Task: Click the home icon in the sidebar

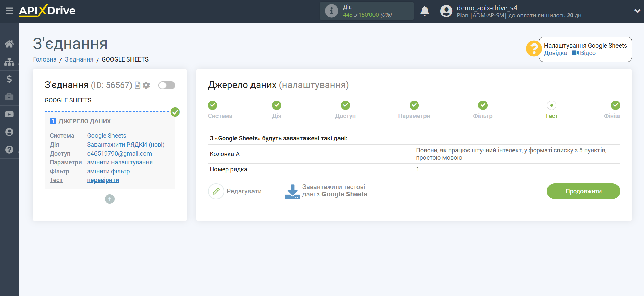Action: point(9,44)
